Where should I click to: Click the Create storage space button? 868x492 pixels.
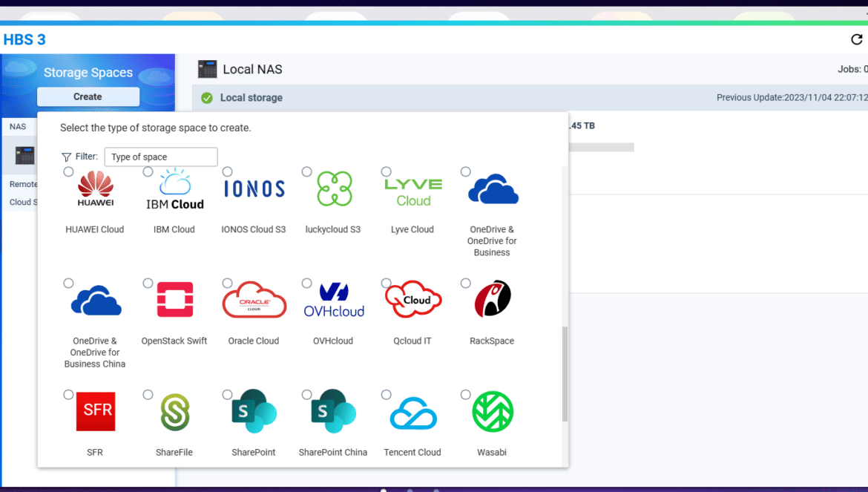88,97
